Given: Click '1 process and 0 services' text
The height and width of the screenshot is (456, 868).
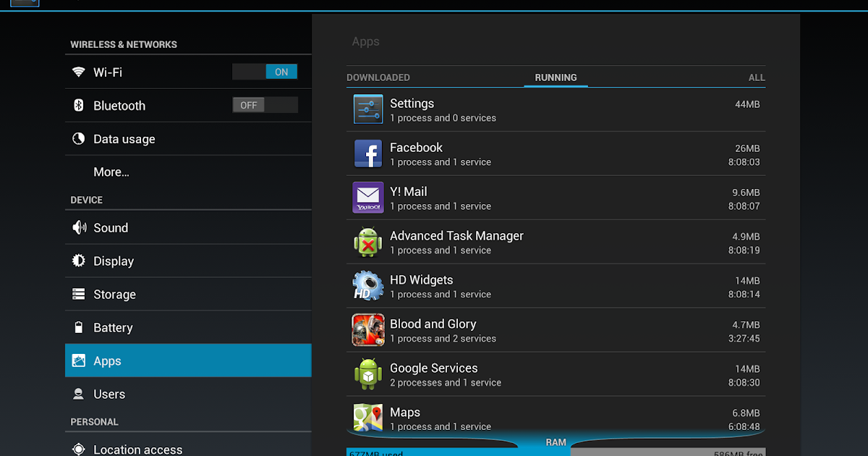Looking at the screenshot, I should pos(443,118).
